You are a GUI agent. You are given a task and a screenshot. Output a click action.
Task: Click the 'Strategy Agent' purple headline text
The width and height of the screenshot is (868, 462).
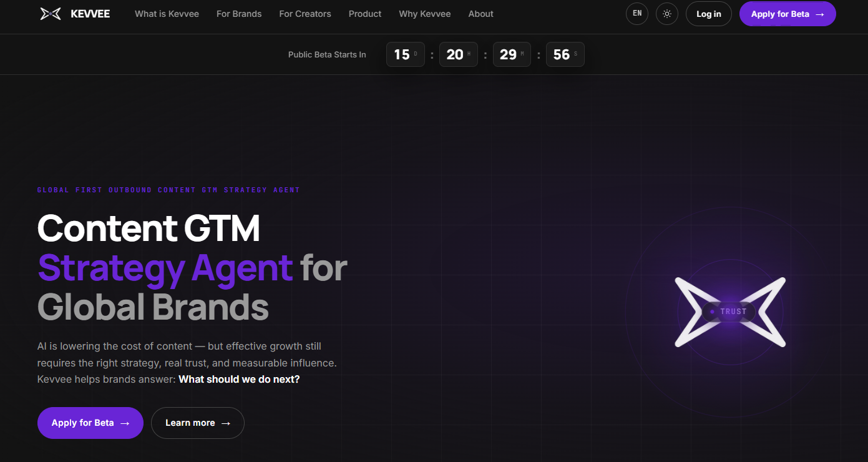[165, 268]
